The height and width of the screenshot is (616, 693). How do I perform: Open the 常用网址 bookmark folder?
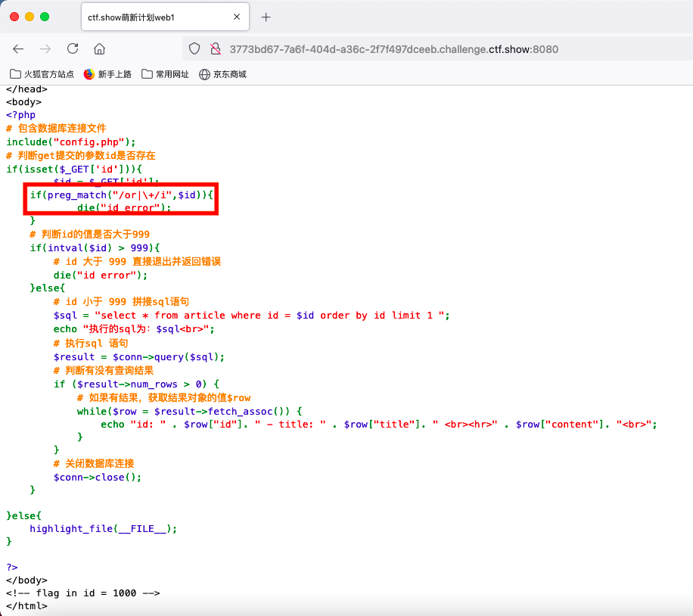(x=165, y=74)
